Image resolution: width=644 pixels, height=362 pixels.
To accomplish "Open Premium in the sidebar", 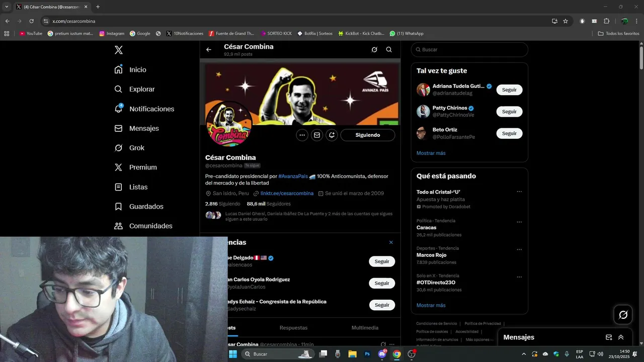I will click(136, 167).
